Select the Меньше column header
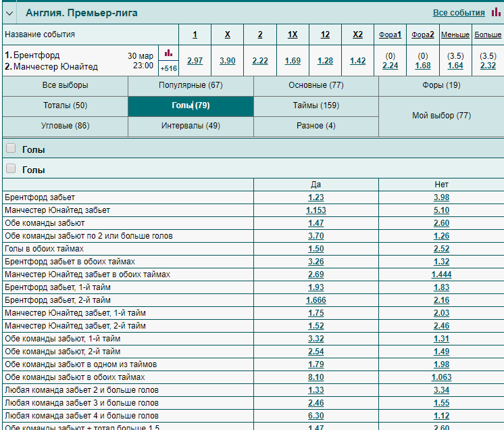504x430 pixels. (x=455, y=34)
